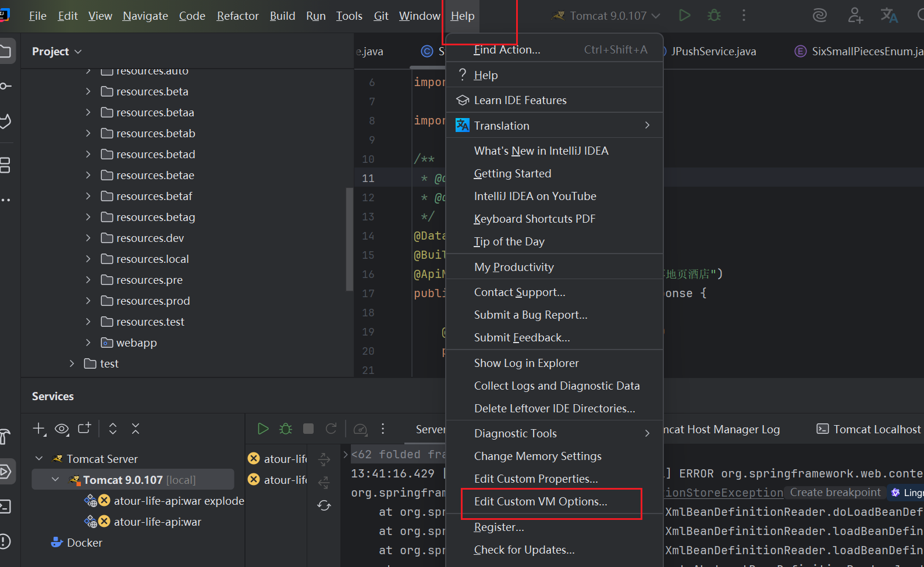Click the Translate icon in the top toolbar

pos(889,16)
